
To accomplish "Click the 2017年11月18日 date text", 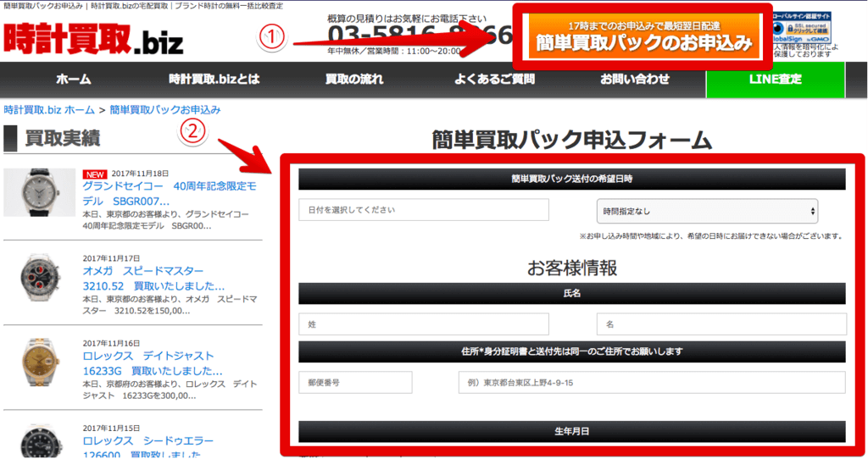I will coord(140,174).
